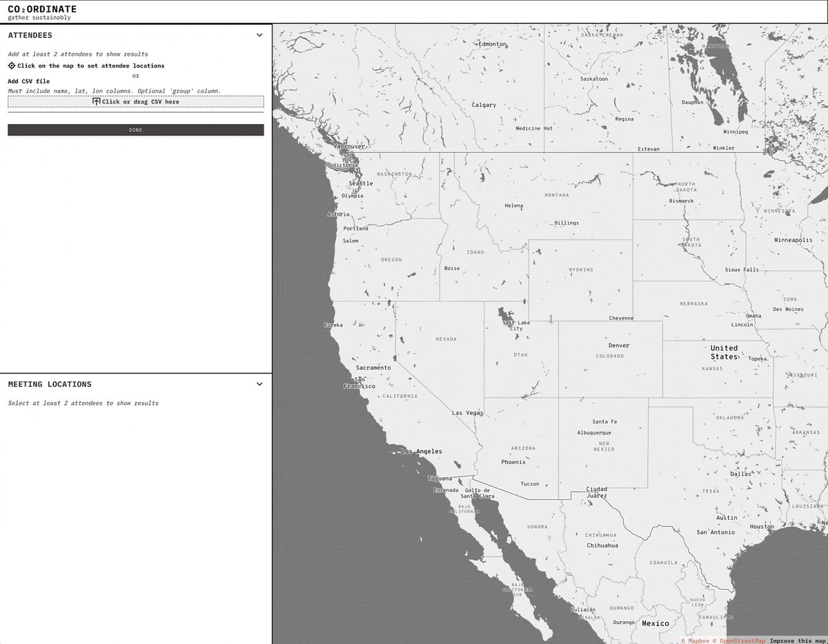Select Salt Lake City on the map

pyautogui.click(x=516, y=325)
